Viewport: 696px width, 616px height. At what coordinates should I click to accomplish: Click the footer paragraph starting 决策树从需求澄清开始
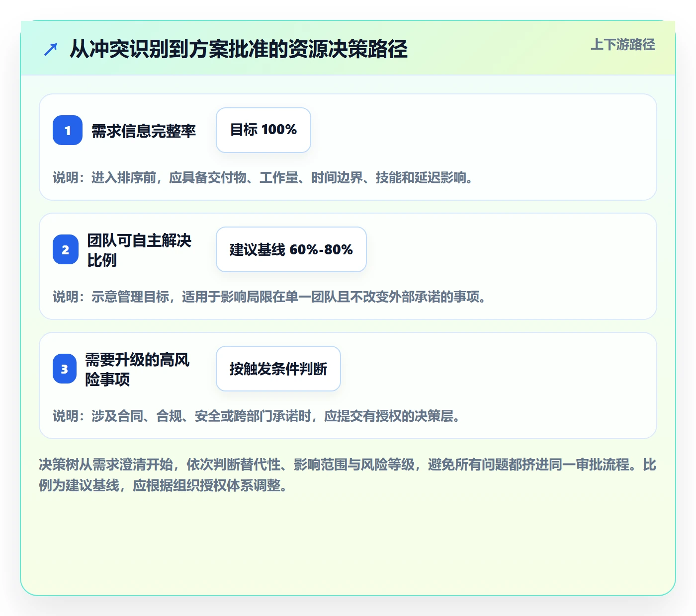pos(348,475)
